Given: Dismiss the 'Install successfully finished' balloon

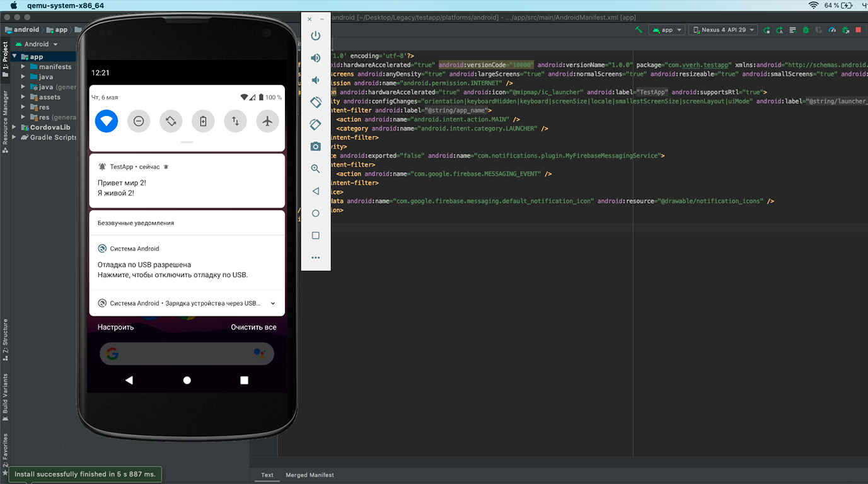Looking at the screenshot, I should coord(85,474).
